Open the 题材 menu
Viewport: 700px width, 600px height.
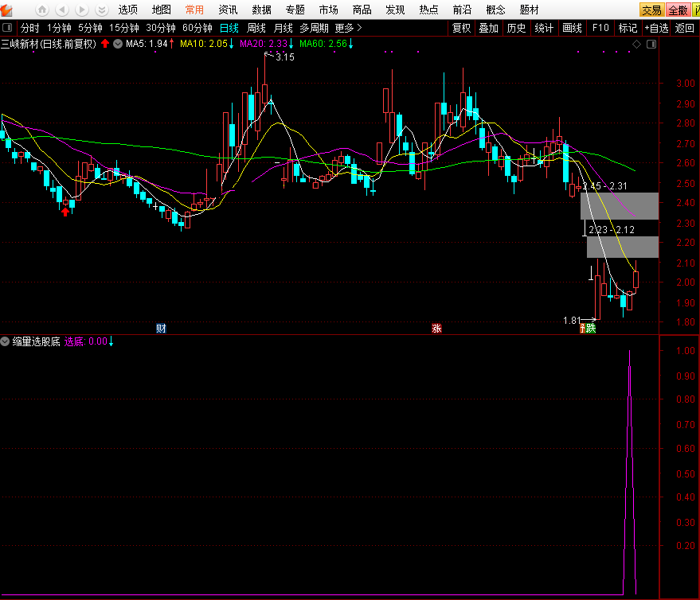529,10
